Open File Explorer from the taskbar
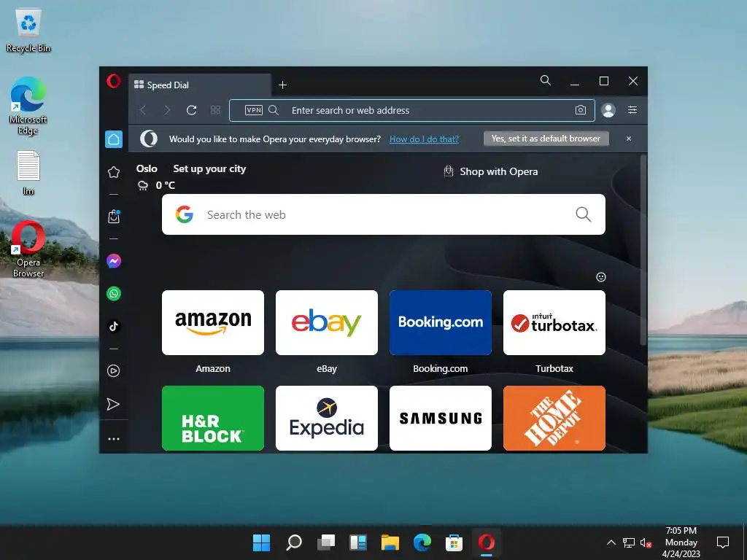This screenshot has height=560, width=747. tap(390, 542)
